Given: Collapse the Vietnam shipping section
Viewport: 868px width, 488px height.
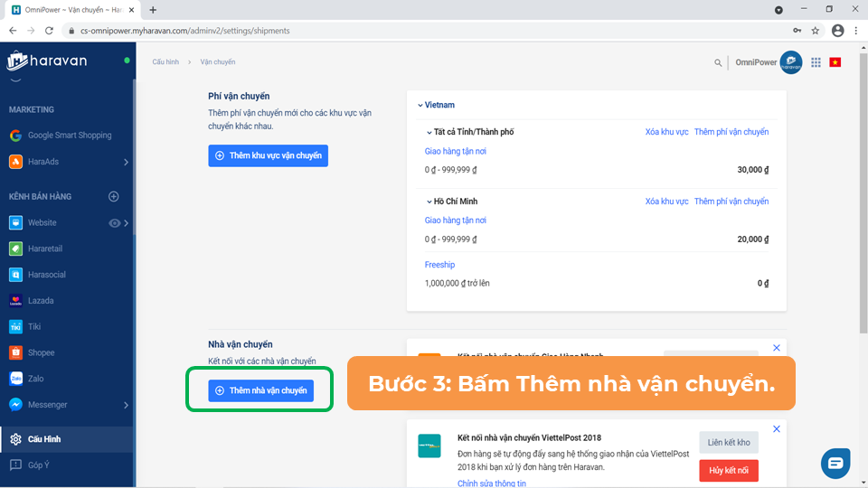Looking at the screenshot, I should (x=420, y=105).
